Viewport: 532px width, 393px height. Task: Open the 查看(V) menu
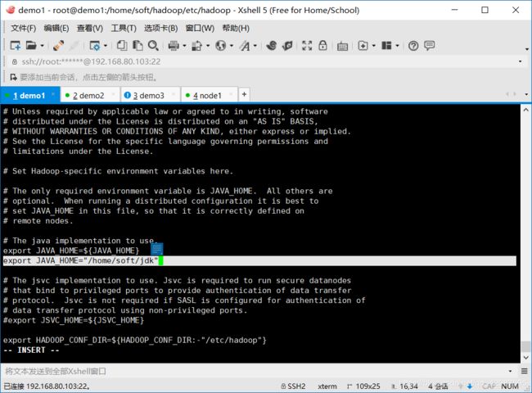90,28
